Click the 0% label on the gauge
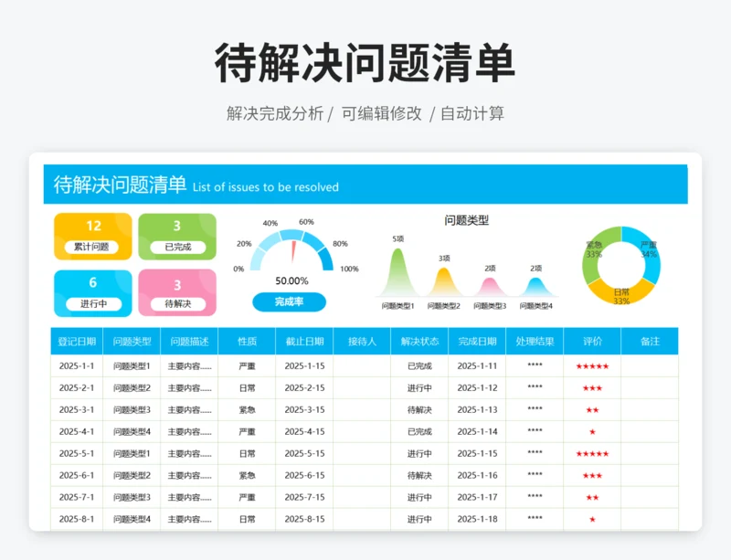The image size is (731, 560). pyautogui.click(x=238, y=269)
